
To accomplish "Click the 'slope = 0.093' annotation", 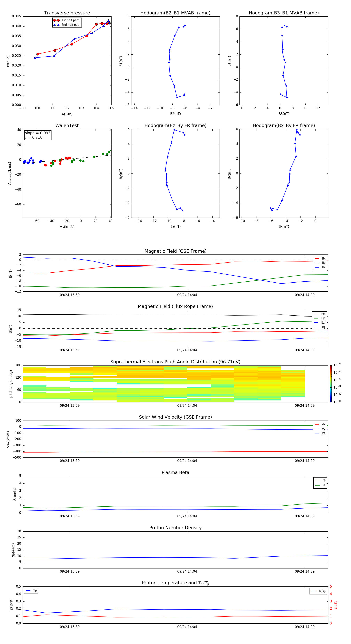I will [38, 133].
